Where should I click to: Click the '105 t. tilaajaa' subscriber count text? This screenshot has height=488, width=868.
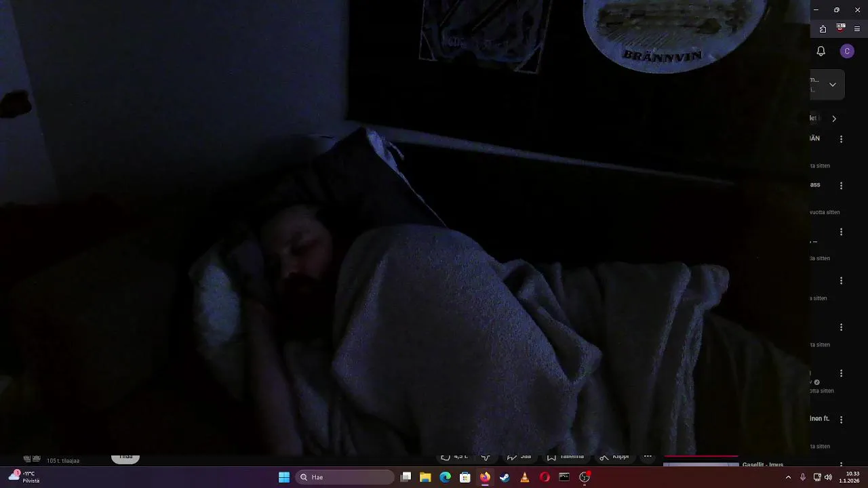click(x=63, y=461)
